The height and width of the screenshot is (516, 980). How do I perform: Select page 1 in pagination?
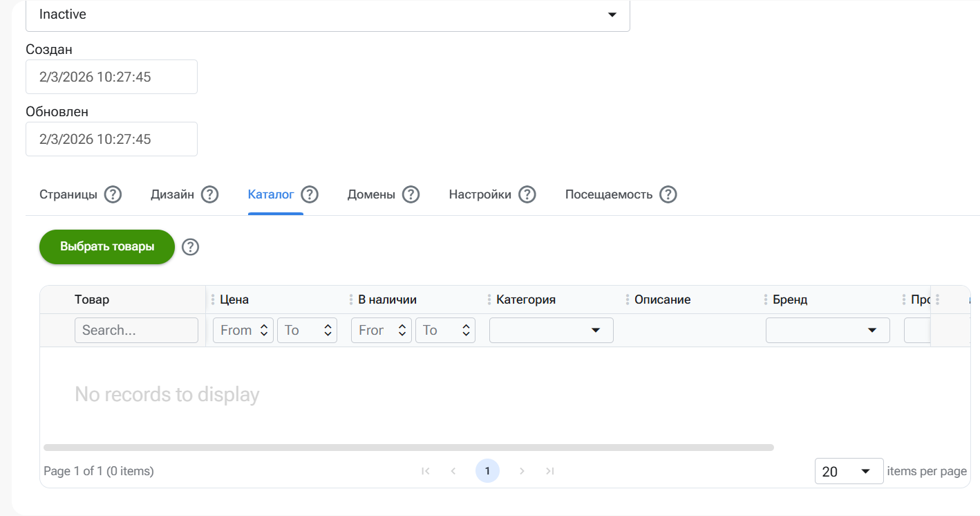(487, 471)
